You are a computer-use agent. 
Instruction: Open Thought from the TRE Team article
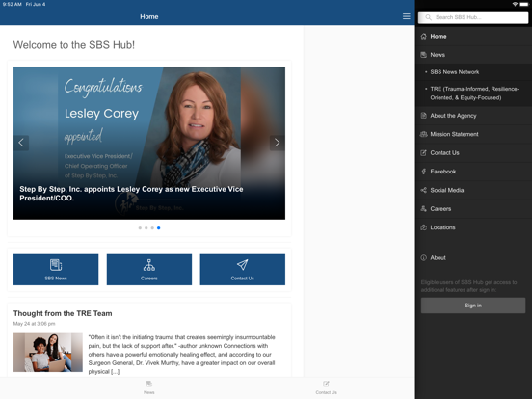(x=63, y=313)
